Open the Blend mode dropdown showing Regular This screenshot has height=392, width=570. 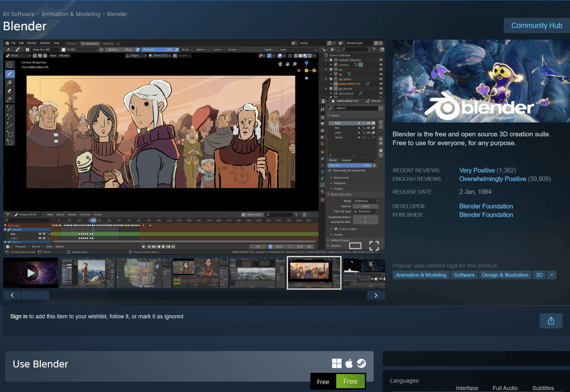[358, 160]
